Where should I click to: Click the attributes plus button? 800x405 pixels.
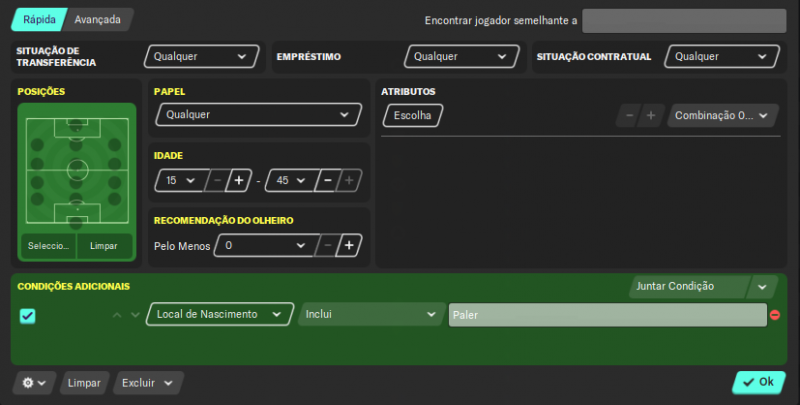point(651,116)
